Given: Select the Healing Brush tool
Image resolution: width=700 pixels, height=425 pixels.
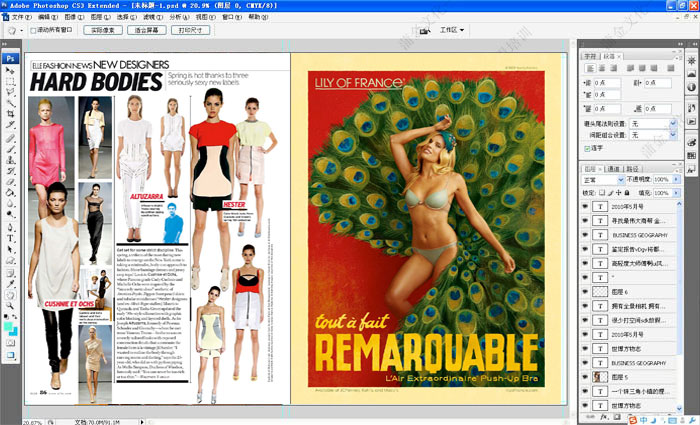Looking at the screenshot, I should (x=10, y=138).
